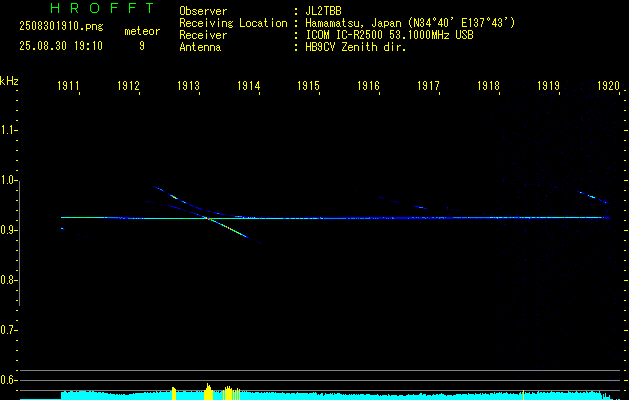
Task: Click frequency axis label 1.1
Action: (x=8, y=130)
